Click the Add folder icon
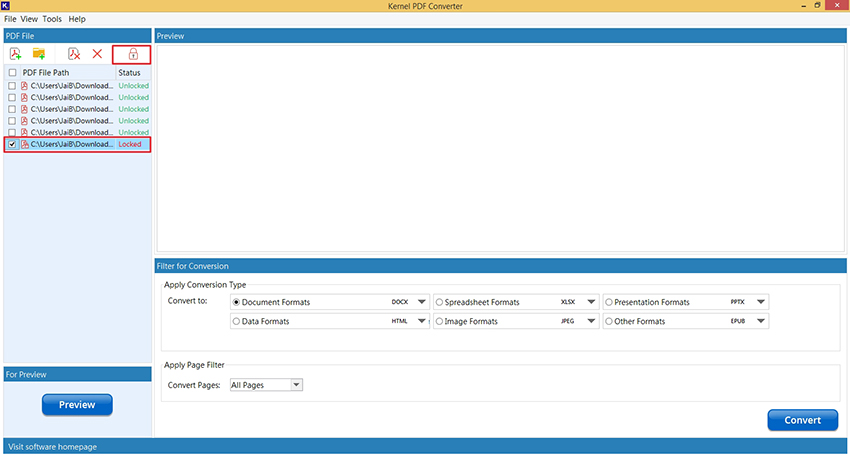Screen dimensions: 850x457 click(x=38, y=54)
